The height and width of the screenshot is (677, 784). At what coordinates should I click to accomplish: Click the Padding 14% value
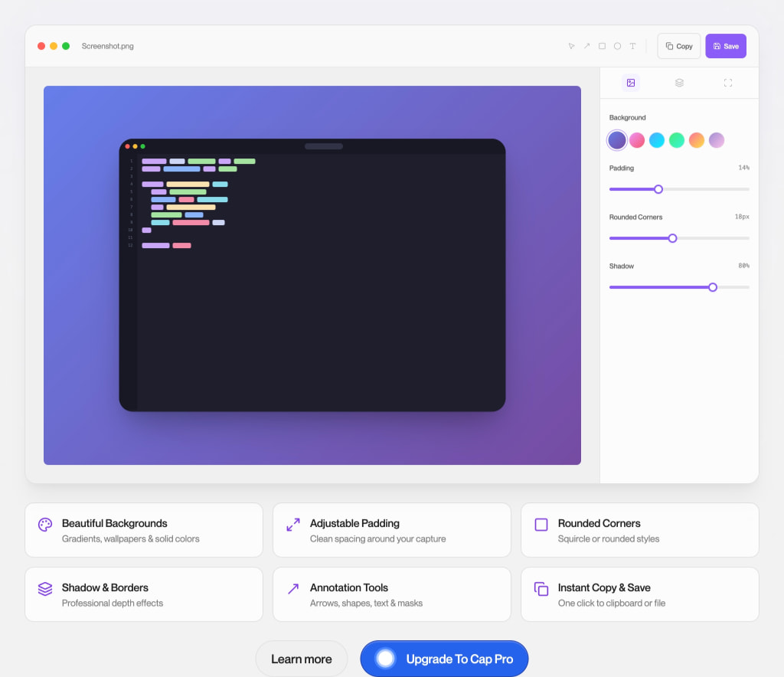pos(743,168)
